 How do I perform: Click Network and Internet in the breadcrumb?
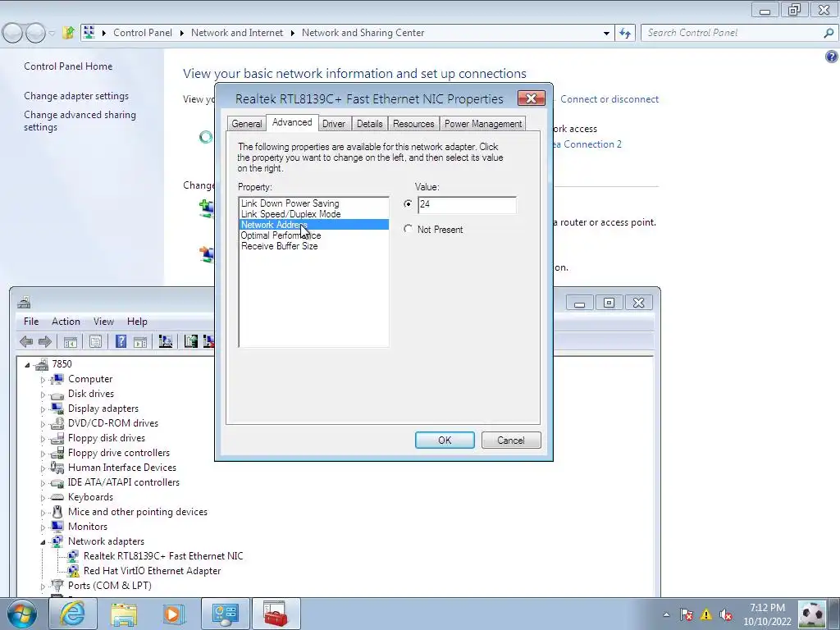point(237,33)
